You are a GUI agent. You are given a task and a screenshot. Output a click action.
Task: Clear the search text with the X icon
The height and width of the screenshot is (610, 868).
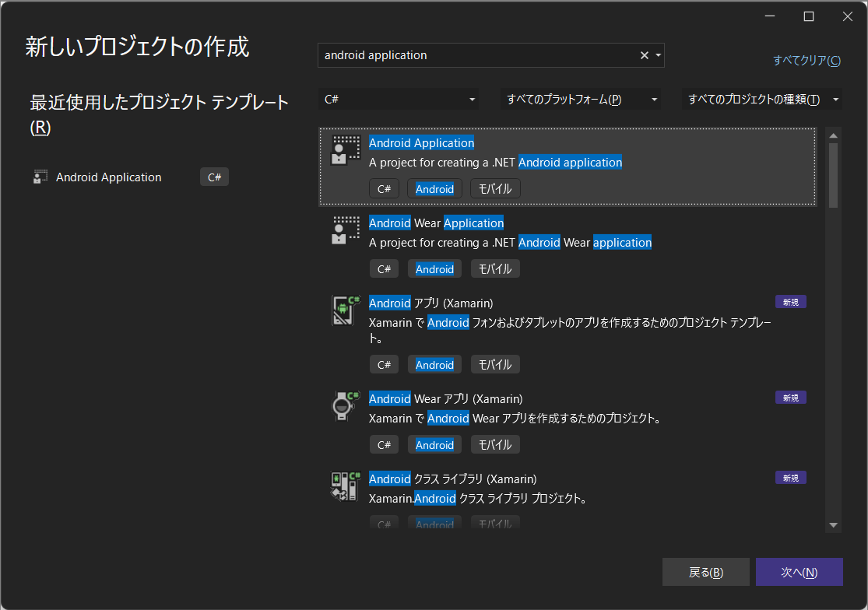[x=645, y=55]
